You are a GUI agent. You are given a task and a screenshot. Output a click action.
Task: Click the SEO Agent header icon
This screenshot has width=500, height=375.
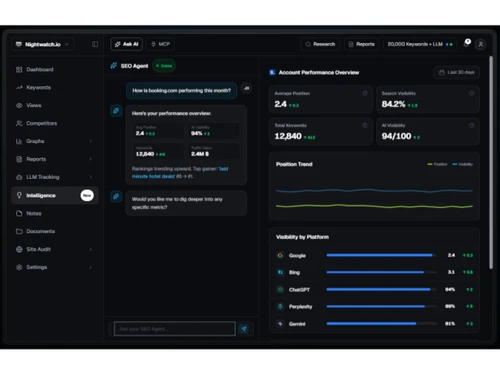(114, 66)
